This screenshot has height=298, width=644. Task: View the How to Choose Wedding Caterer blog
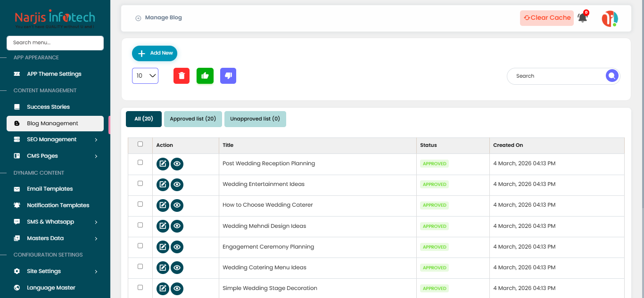[x=177, y=205]
